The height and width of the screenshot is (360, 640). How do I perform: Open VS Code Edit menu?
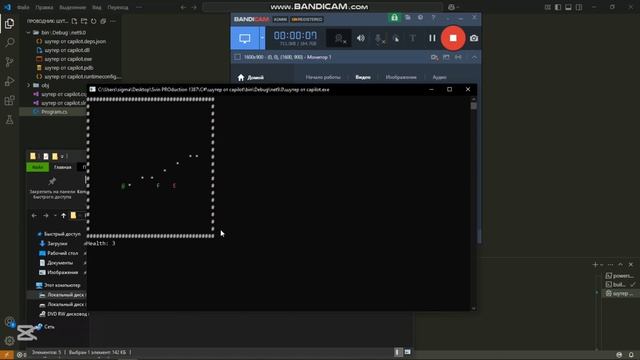(44, 7)
